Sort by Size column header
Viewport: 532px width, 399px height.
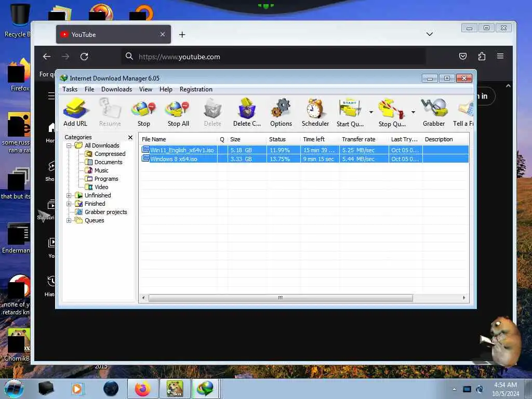tap(247, 139)
